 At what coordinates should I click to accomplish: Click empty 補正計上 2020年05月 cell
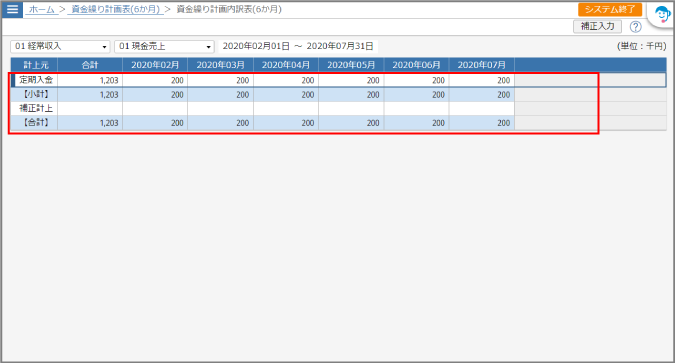pyautogui.click(x=351, y=109)
